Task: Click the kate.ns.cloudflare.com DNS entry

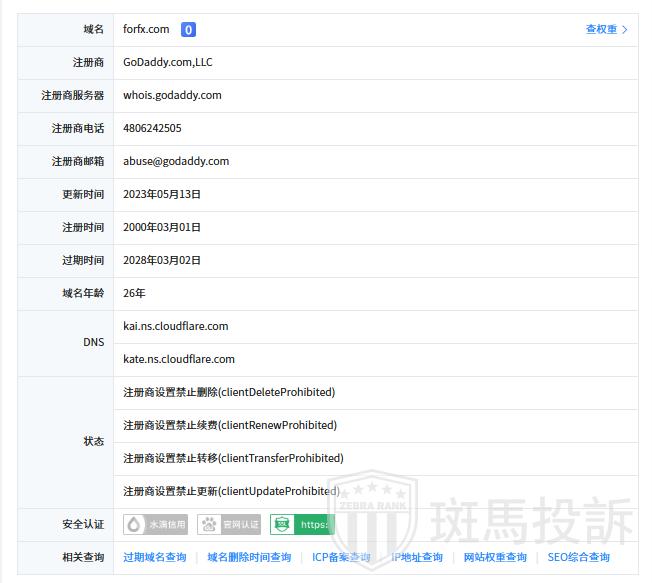Action: (179, 359)
